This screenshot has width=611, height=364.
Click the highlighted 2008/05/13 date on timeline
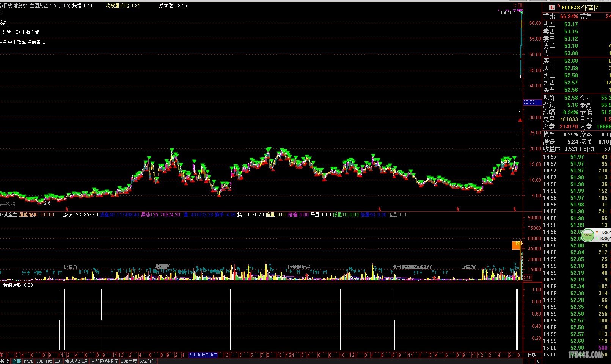click(203, 355)
